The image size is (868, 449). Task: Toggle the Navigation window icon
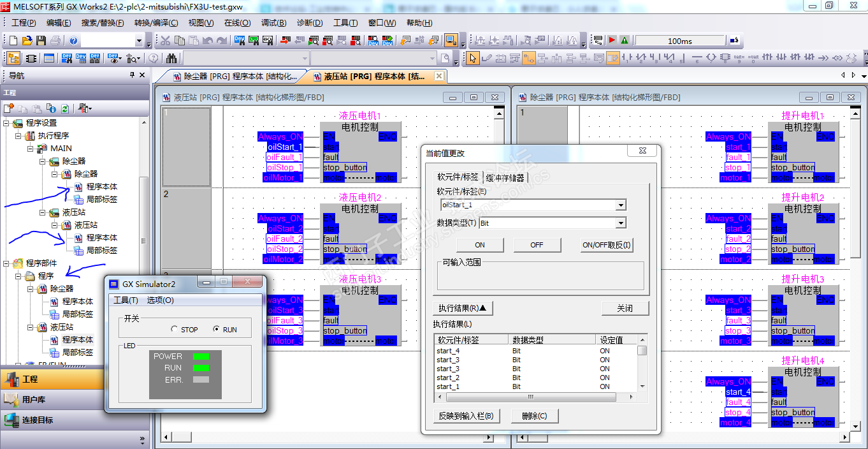pyautogui.click(x=13, y=58)
